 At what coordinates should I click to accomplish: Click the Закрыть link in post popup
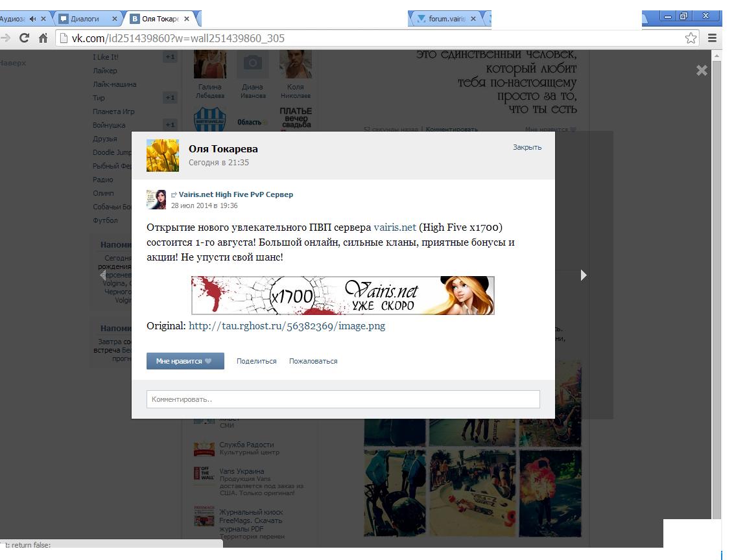(x=527, y=147)
